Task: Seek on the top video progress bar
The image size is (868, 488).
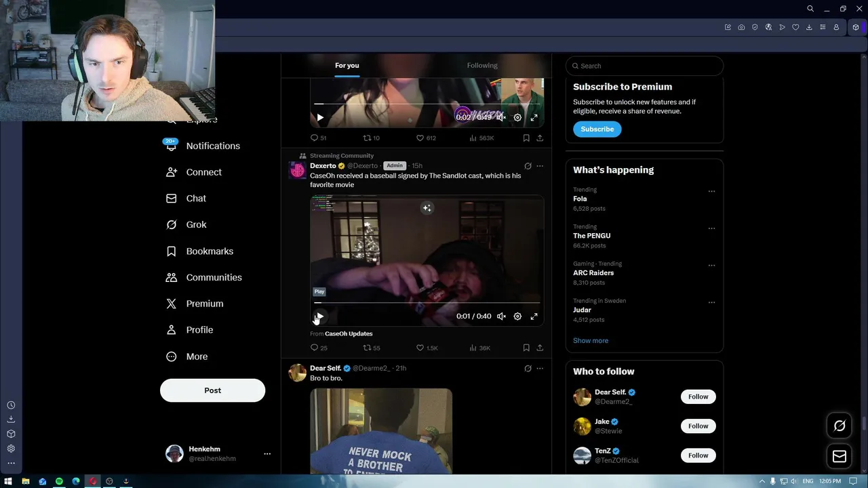Action: click(427, 104)
